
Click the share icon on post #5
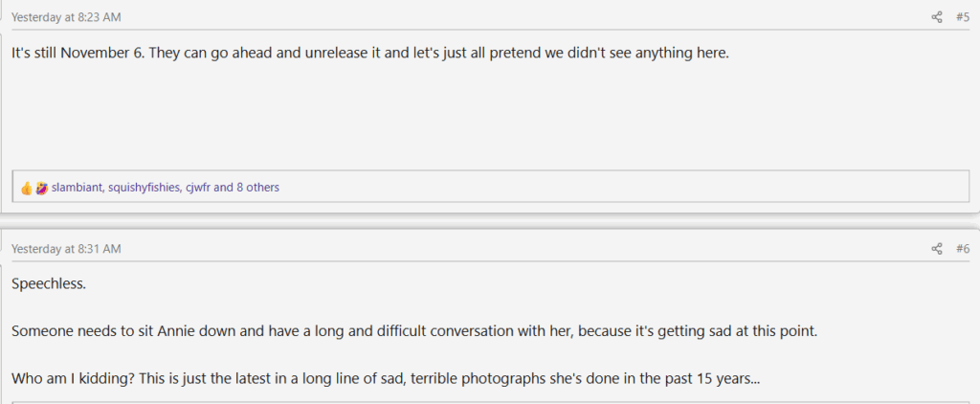point(937,17)
